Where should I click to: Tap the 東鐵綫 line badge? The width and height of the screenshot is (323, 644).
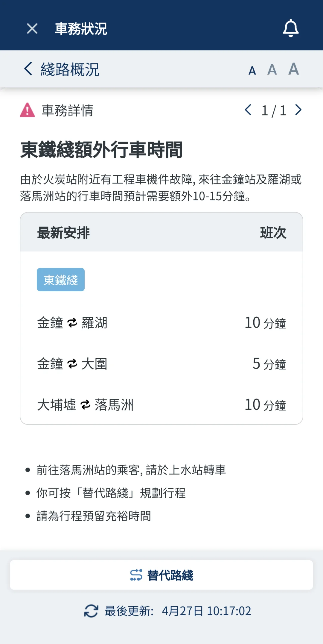click(x=61, y=280)
